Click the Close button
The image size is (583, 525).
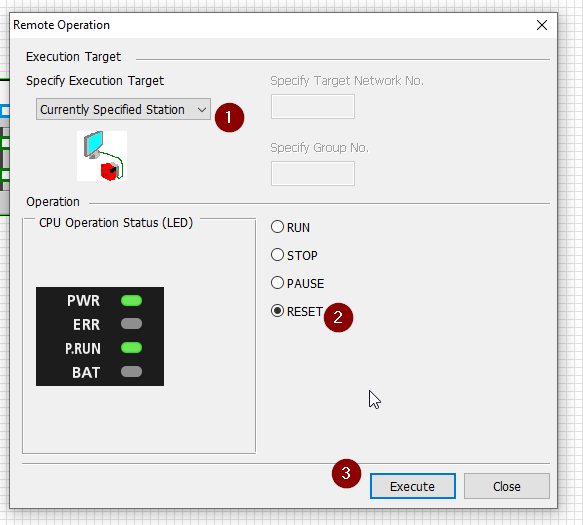pyautogui.click(x=506, y=486)
